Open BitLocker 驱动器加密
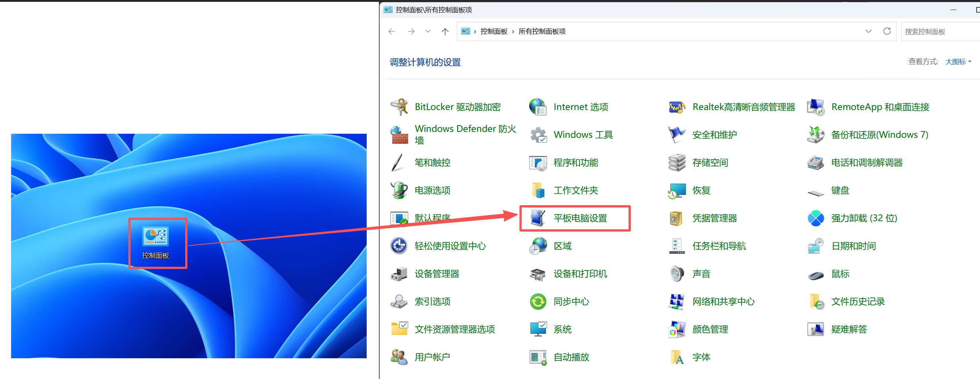 click(458, 107)
